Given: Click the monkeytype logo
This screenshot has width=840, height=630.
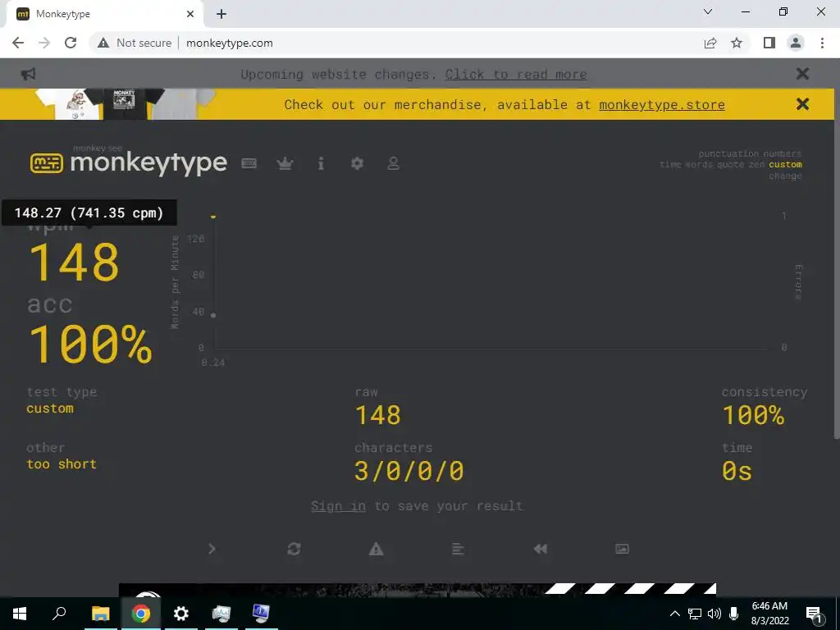Looking at the screenshot, I should click(x=129, y=162).
